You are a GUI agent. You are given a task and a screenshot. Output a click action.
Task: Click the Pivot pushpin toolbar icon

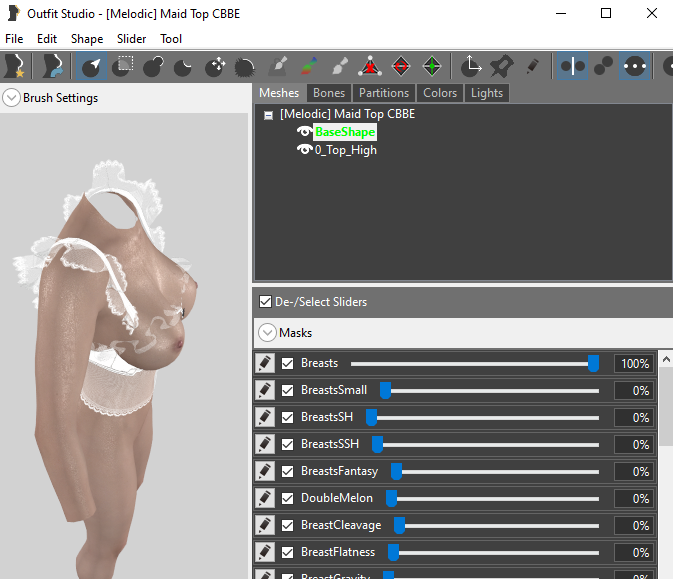pos(502,66)
